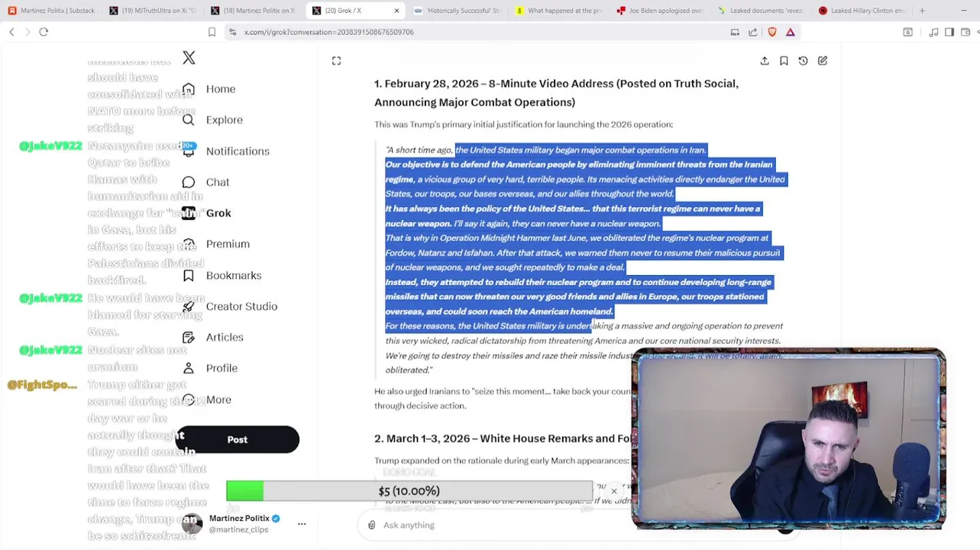Share the Grok conversation via upload icon
Viewport: 980px width, 550px height.
click(765, 61)
